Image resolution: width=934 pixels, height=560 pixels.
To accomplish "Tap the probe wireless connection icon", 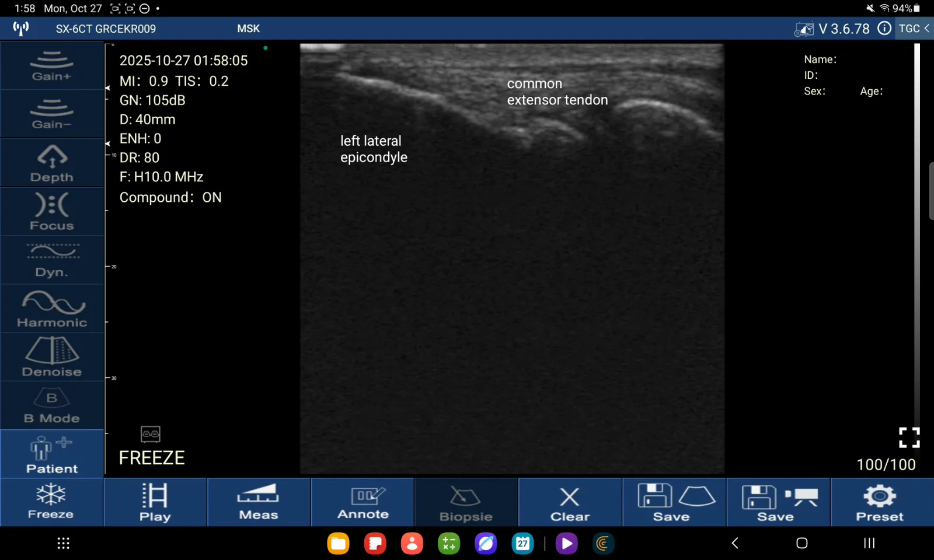I will pos(21,28).
